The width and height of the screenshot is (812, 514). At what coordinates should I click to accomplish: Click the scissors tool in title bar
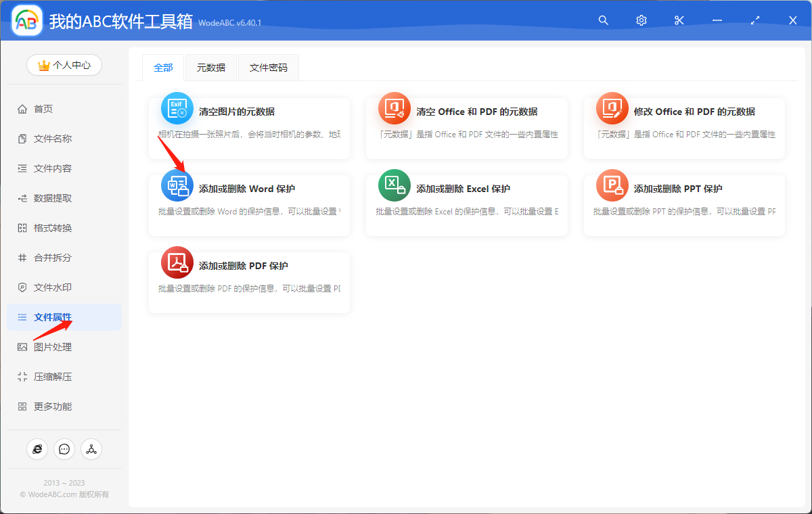click(679, 20)
